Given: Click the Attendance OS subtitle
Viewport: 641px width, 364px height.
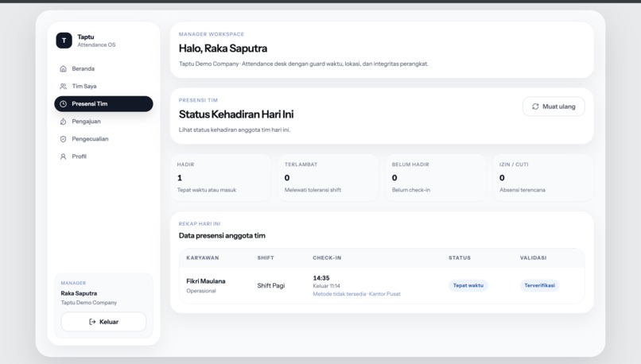Looking at the screenshot, I should [x=96, y=45].
